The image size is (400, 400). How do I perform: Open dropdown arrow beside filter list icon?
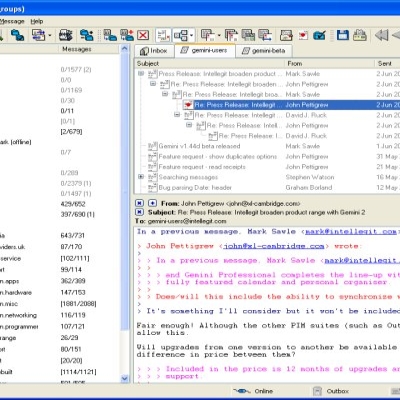coord(219,35)
